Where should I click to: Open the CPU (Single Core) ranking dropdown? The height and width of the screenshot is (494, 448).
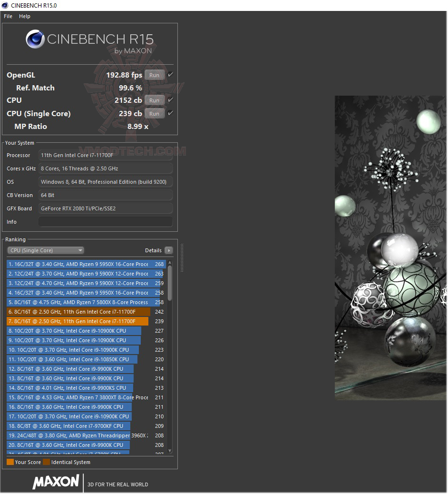click(46, 250)
